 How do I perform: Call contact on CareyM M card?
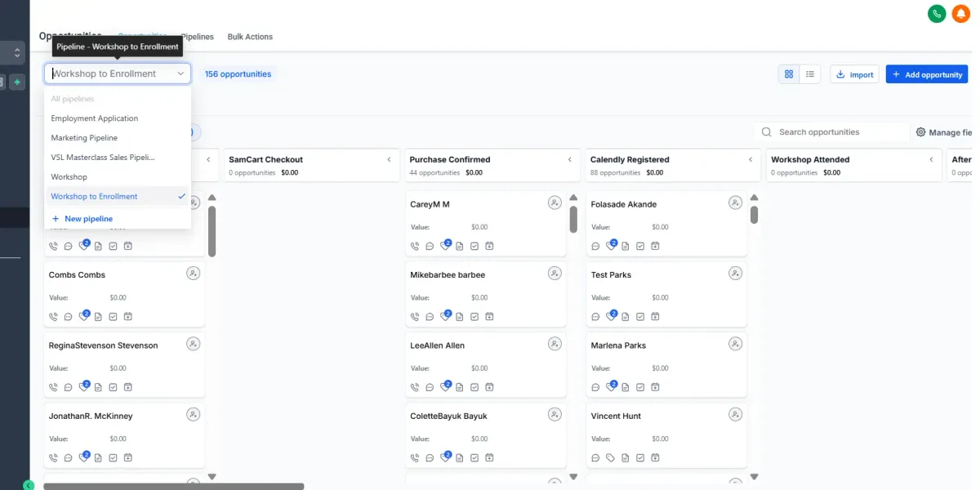click(415, 246)
